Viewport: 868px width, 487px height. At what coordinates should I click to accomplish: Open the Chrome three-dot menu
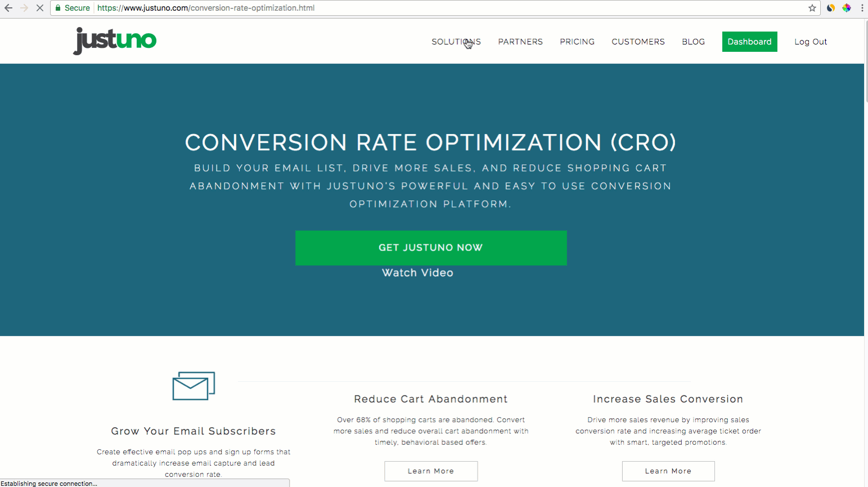tap(862, 8)
